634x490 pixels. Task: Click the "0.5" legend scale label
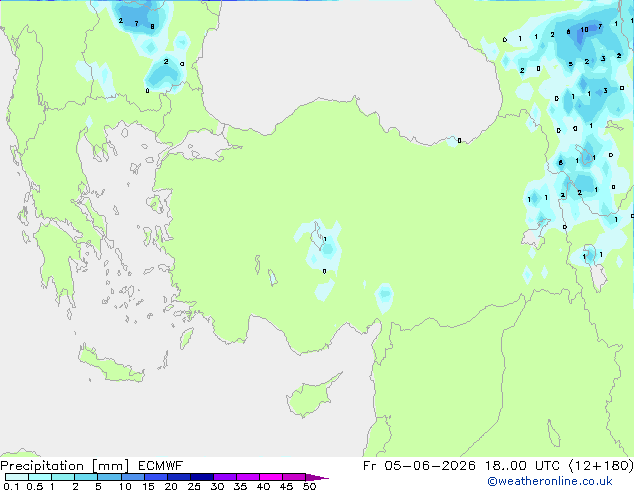pos(35,486)
